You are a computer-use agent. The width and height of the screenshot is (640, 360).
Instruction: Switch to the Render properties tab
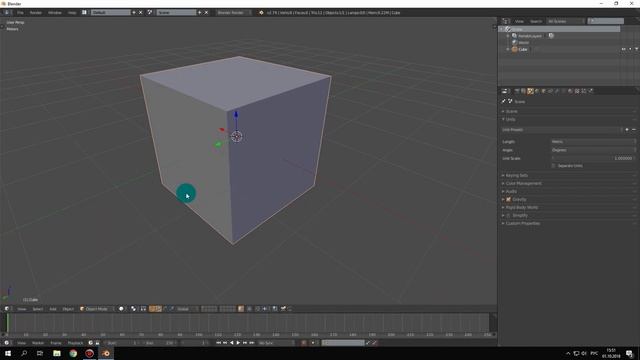pyautogui.click(x=517, y=91)
